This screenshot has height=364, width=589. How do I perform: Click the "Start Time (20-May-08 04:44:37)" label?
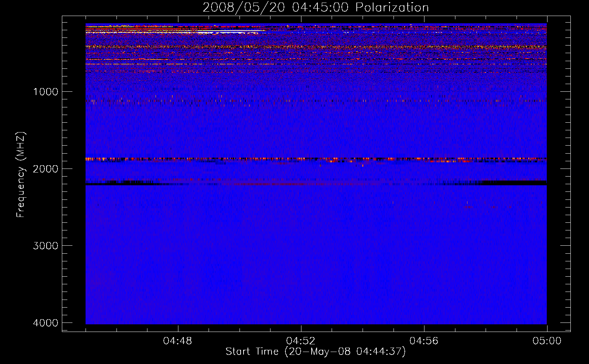(316, 352)
